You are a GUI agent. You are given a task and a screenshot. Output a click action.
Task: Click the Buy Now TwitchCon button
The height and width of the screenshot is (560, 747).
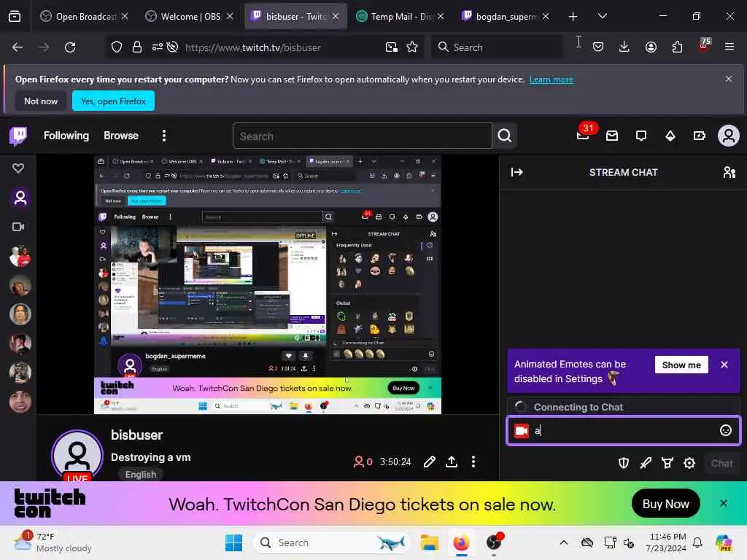pos(665,504)
